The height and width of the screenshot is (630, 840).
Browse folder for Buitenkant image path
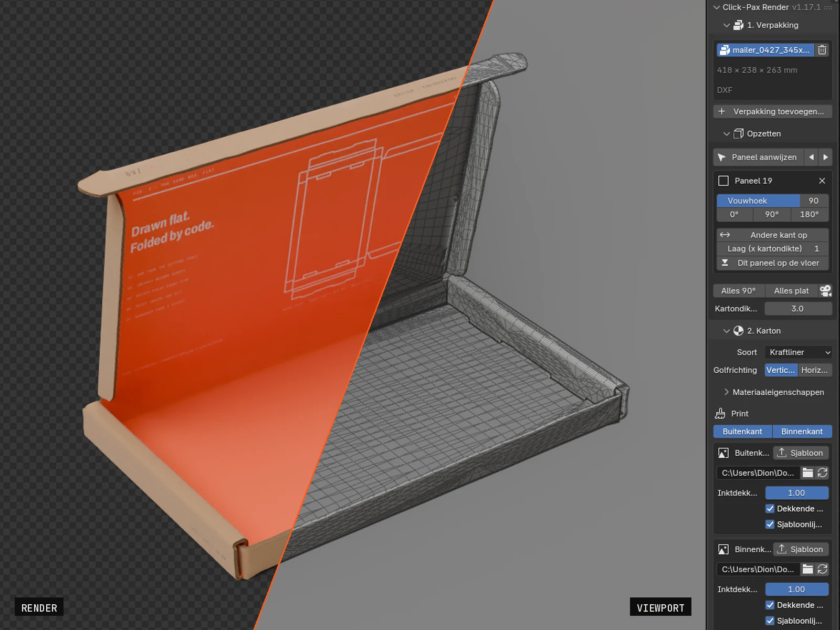pyautogui.click(x=808, y=473)
